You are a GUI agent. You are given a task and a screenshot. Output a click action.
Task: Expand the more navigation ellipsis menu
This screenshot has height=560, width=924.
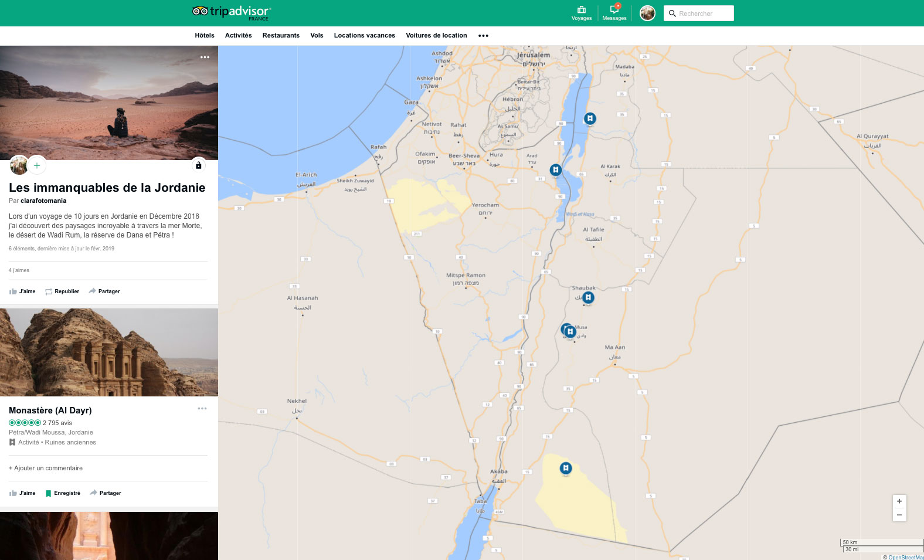483,36
